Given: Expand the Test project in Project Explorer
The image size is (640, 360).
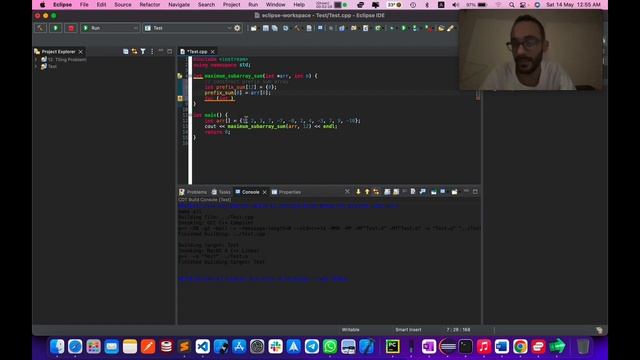Looking at the screenshot, I should (x=36, y=66).
